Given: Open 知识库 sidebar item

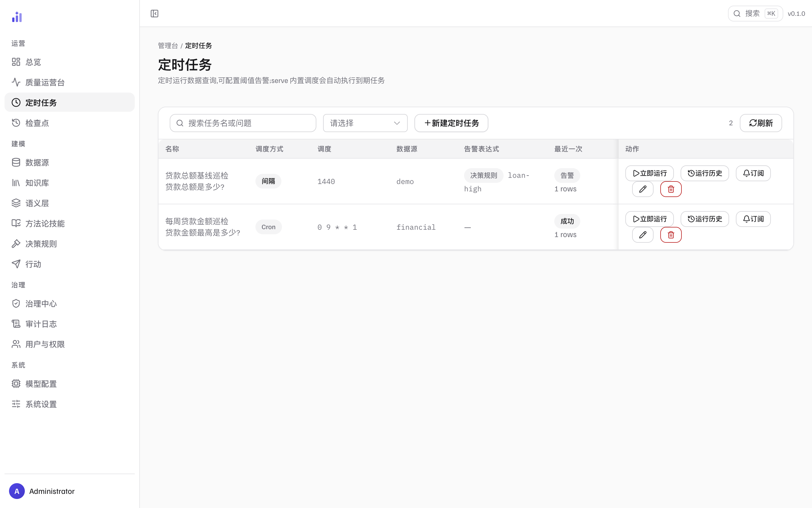Looking at the screenshot, I should tap(69, 183).
